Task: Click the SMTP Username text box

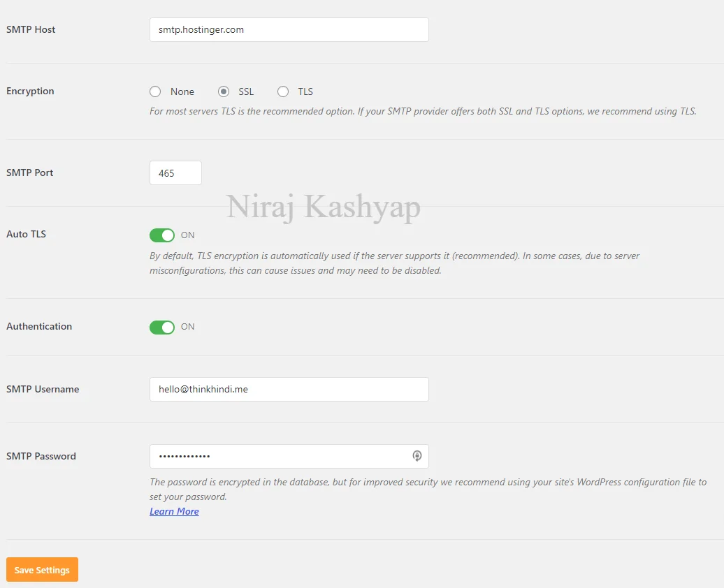Action: pyautogui.click(x=289, y=390)
